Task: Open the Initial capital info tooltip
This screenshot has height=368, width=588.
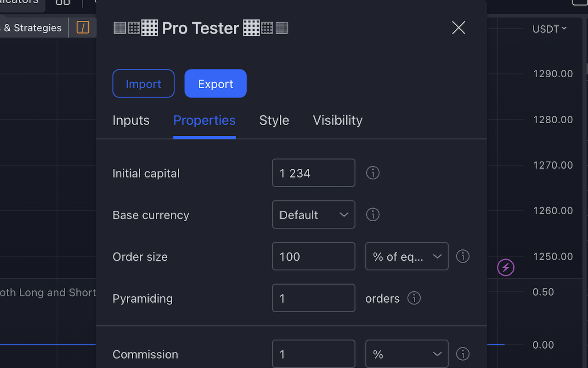Action: coord(373,172)
